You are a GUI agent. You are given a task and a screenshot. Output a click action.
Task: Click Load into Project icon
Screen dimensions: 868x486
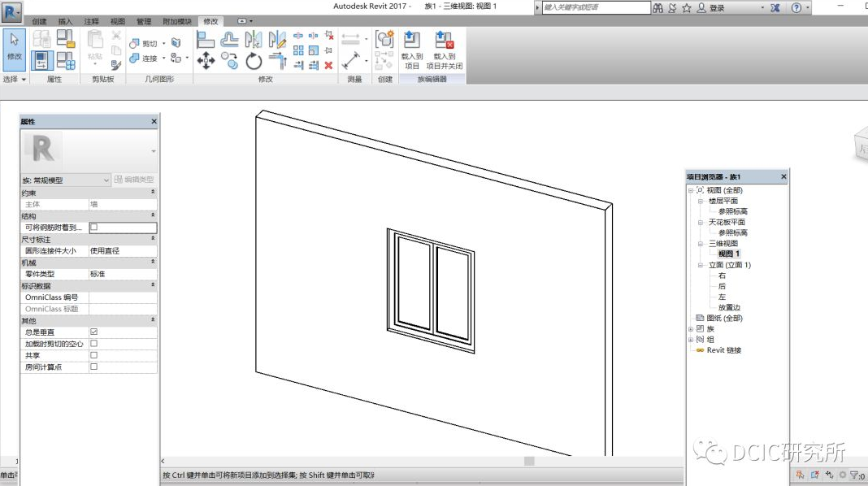coord(412,50)
